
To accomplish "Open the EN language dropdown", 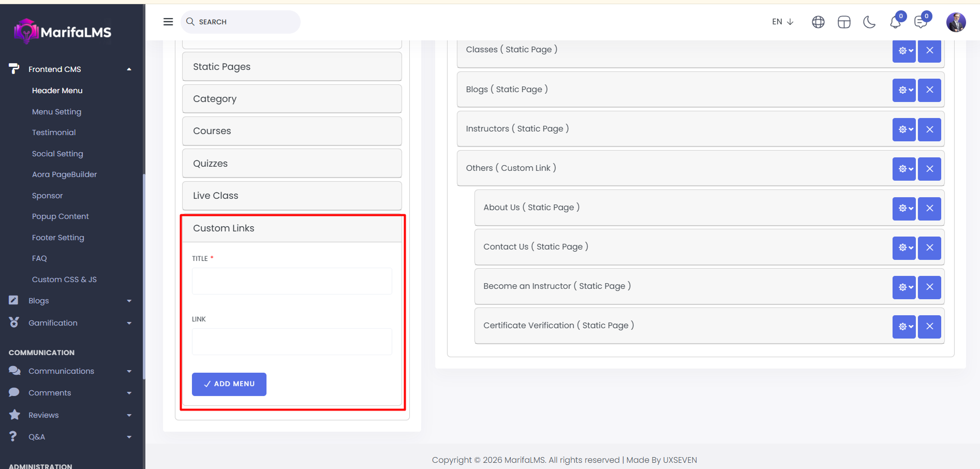I will 782,22.
